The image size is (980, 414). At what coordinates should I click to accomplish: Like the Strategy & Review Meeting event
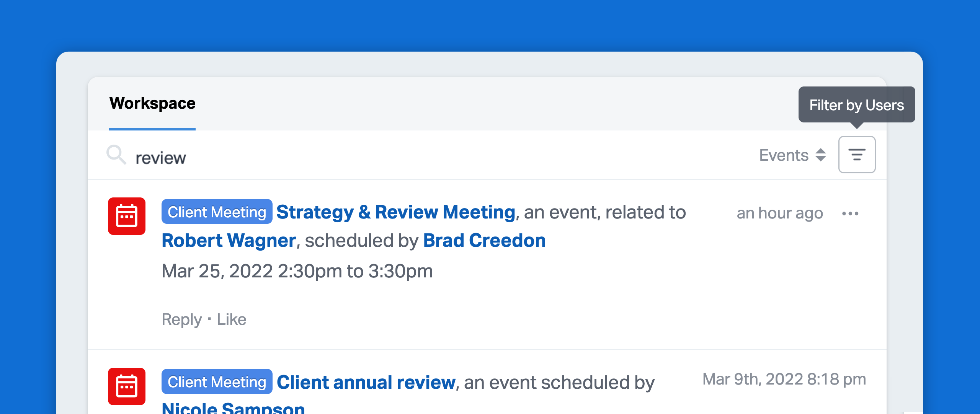pos(232,319)
